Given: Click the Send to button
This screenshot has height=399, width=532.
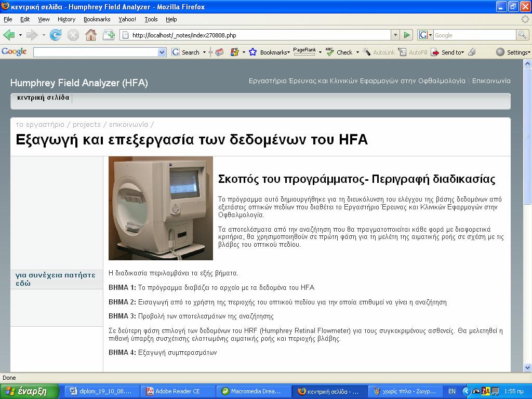Looking at the screenshot, I should point(447,52).
